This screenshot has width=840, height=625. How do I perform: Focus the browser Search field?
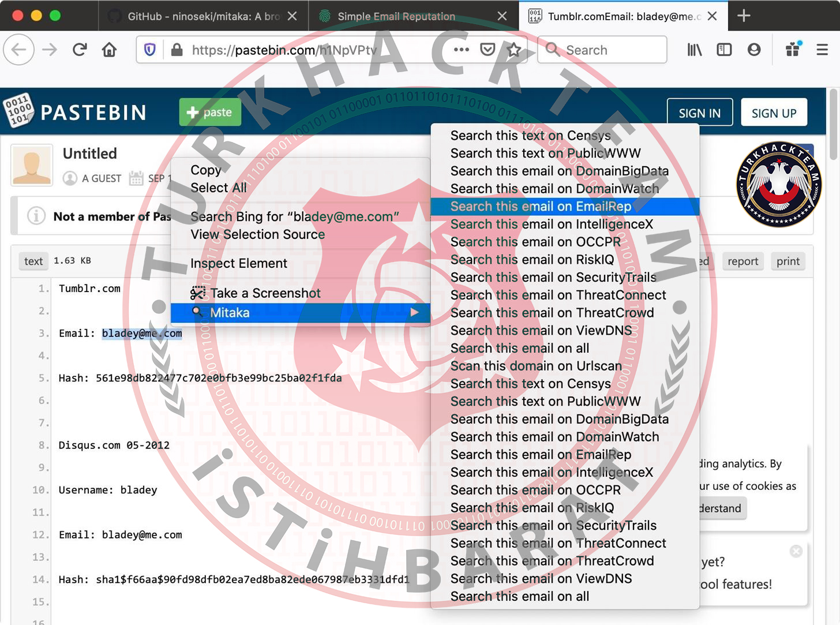pos(602,50)
